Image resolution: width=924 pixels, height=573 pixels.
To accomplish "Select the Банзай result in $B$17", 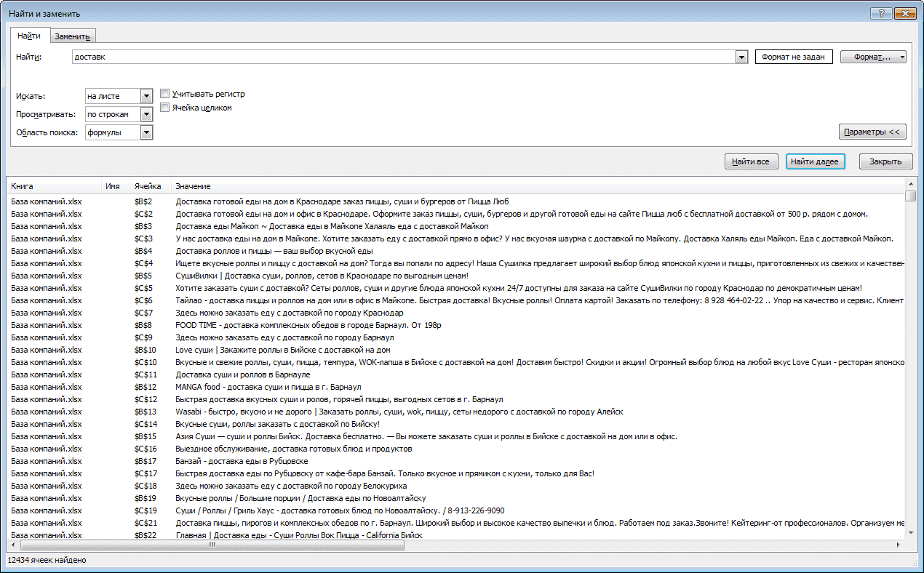I will click(455, 461).
